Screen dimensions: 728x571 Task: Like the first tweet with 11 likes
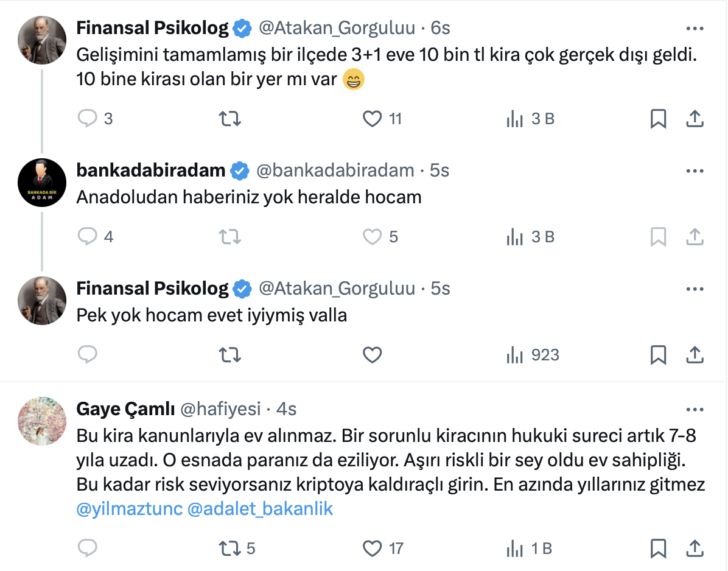(x=372, y=119)
